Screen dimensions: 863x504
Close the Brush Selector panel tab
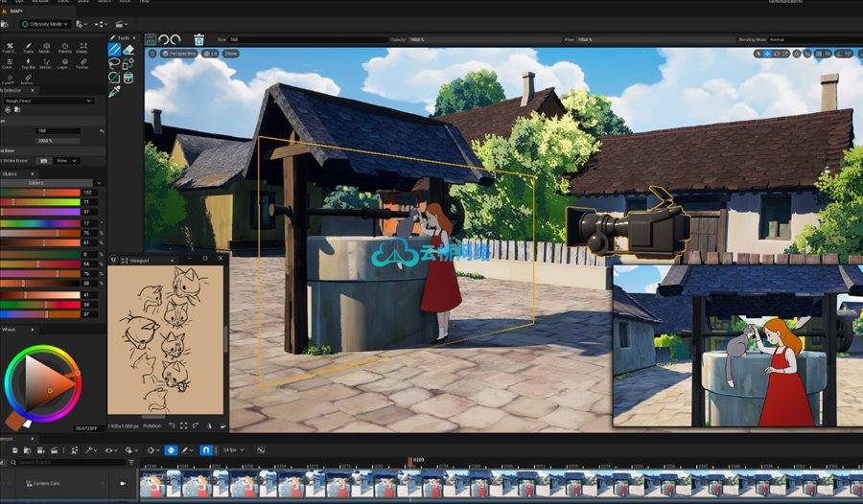click(32, 90)
